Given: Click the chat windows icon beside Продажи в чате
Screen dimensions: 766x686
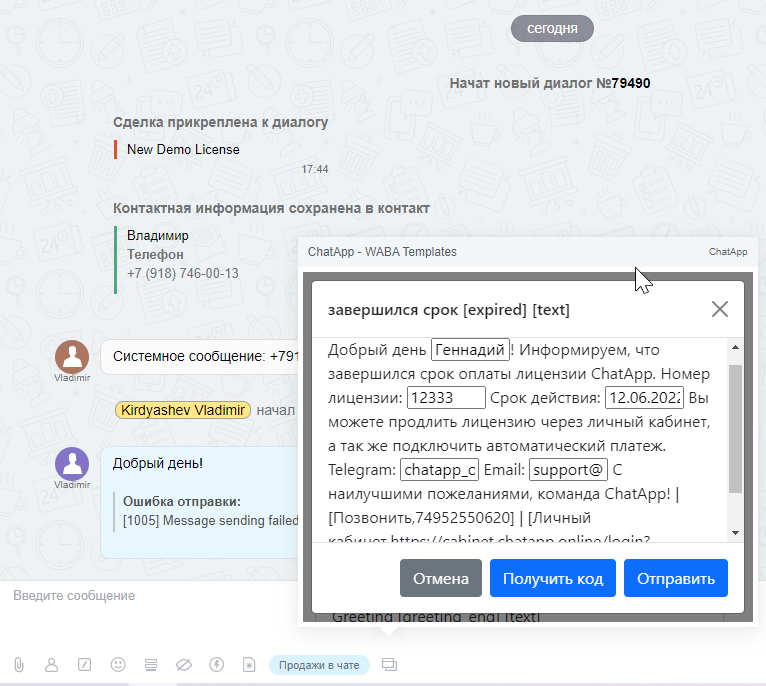Looking at the screenshot, I should click(x=389, y=665).
